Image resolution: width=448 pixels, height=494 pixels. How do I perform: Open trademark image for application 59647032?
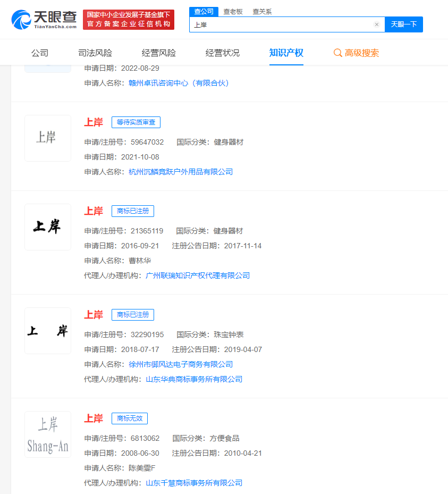tap(48, 138)
